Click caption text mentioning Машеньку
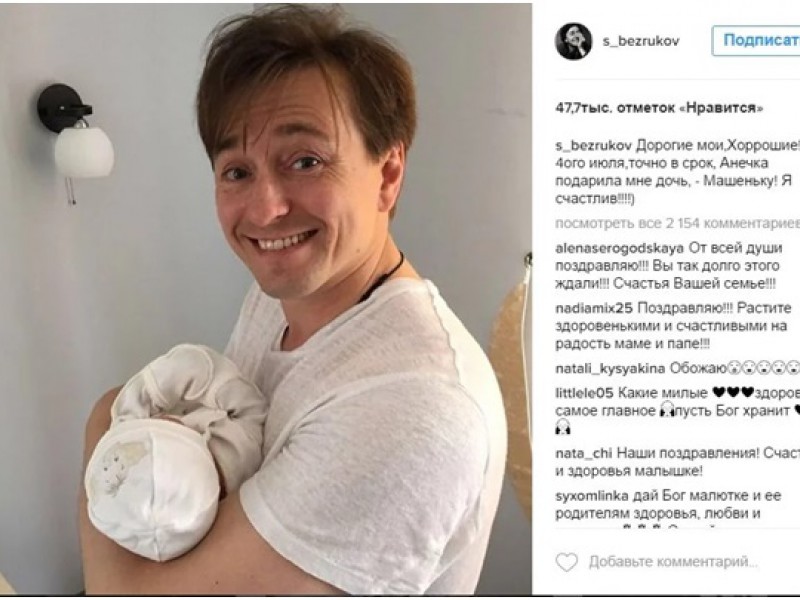This screenshot has width=800, height=600. point(677,172)
